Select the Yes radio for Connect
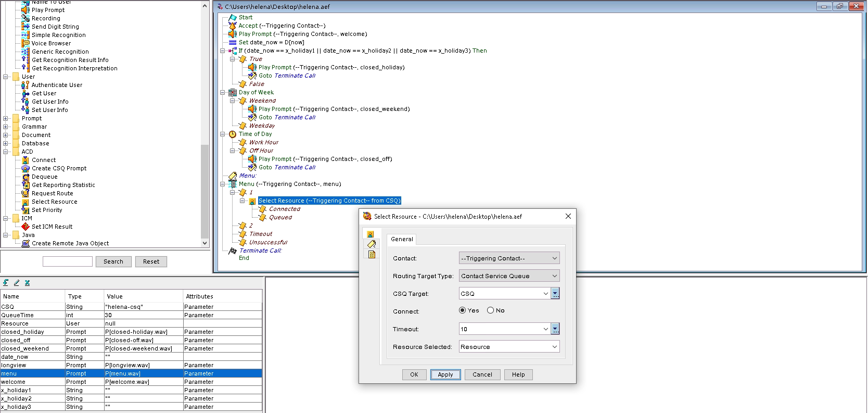868x413 pixels. tap(463, 310)
